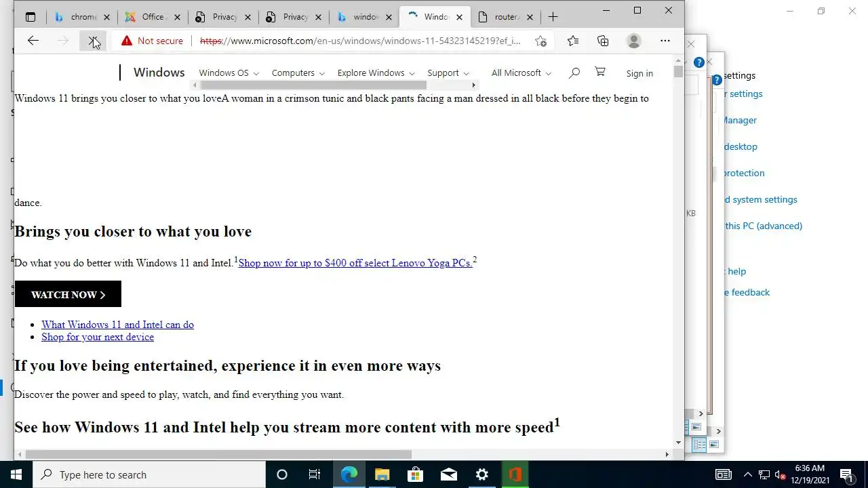Expand the All Microsoft menu
The width and height of the screenshot is (868, 488).
[521, 73]
